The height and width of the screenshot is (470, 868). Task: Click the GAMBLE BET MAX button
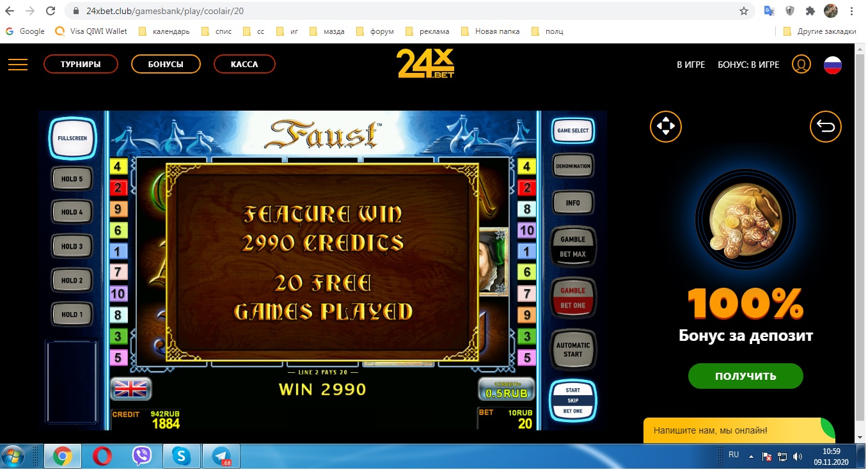point(573,247)
